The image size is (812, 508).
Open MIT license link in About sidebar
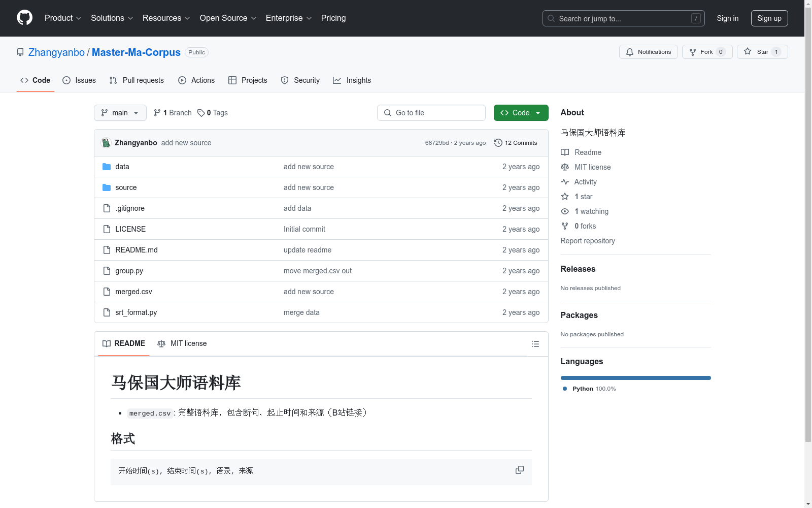pos(586,167)
